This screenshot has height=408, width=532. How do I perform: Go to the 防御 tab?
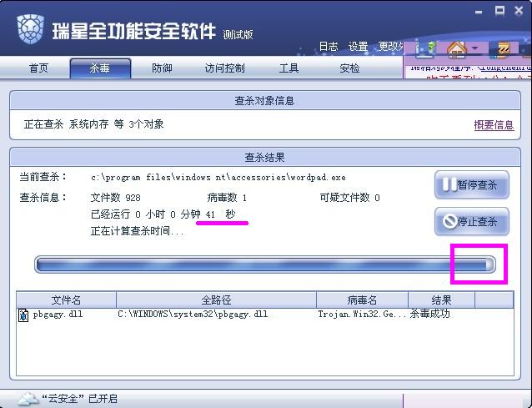(162, 68)
